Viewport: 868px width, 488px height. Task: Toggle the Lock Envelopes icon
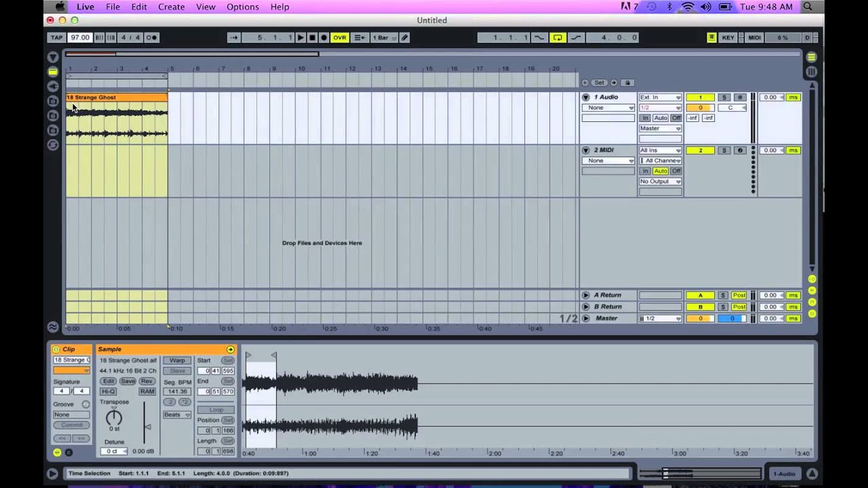pos(628,83)
